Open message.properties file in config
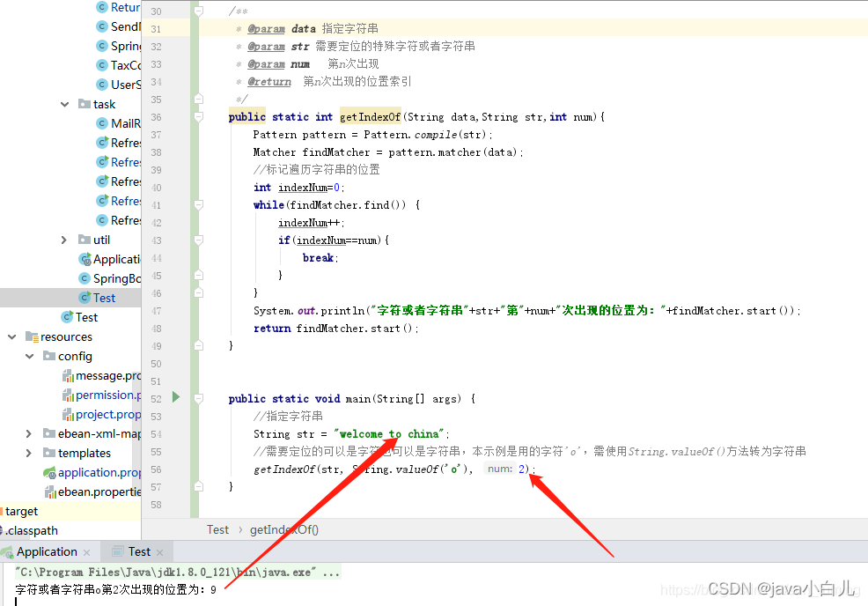 coord(108,375)
